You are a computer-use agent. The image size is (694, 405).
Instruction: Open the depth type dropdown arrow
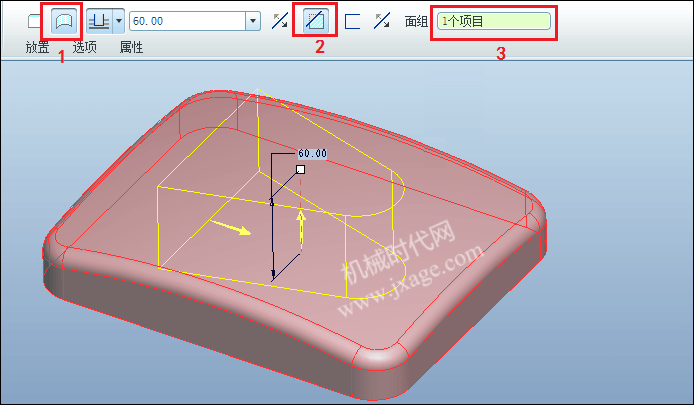tap(119, 21)
